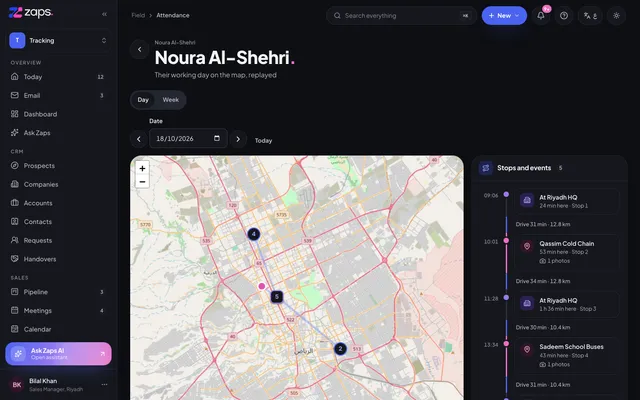640x400 pixels.
Task: Click the Pipeline icon
Action: point(15,292)
